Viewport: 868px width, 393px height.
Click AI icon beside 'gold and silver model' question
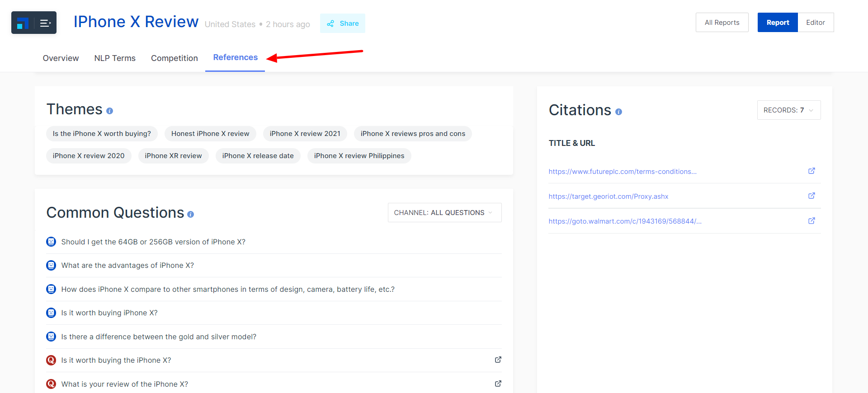coord(51,337)
